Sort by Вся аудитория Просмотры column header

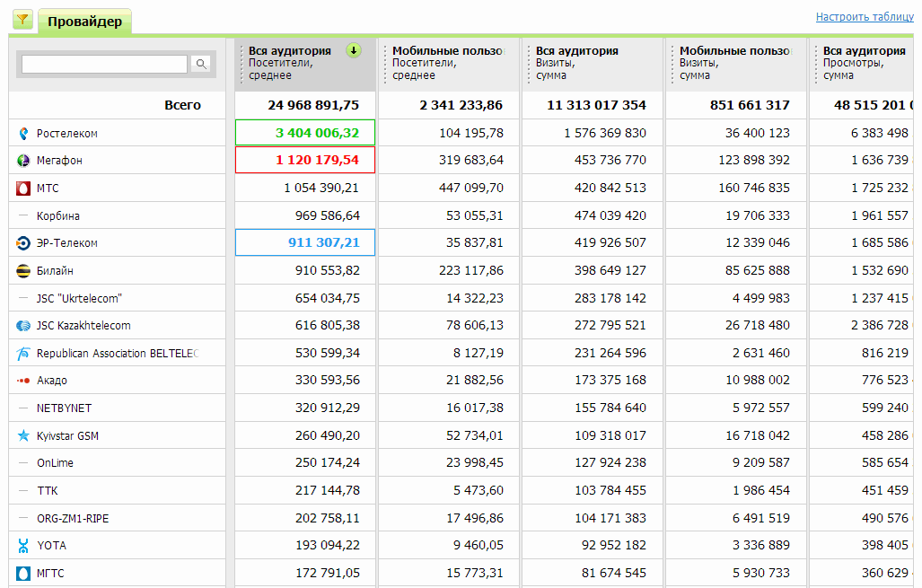862,63
